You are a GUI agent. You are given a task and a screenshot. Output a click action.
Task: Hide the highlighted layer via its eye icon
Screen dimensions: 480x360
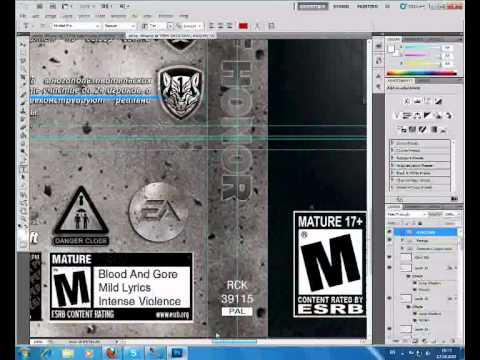[389, 232]
